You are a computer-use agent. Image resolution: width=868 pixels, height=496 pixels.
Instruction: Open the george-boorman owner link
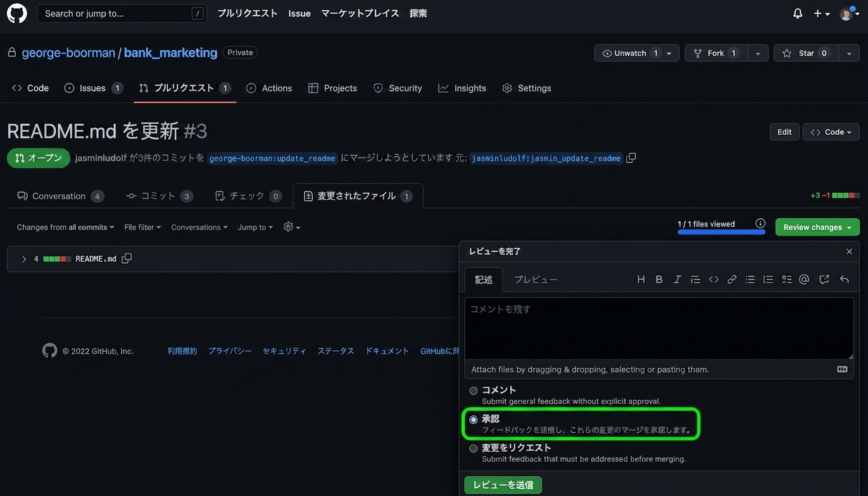coord(68,53)
